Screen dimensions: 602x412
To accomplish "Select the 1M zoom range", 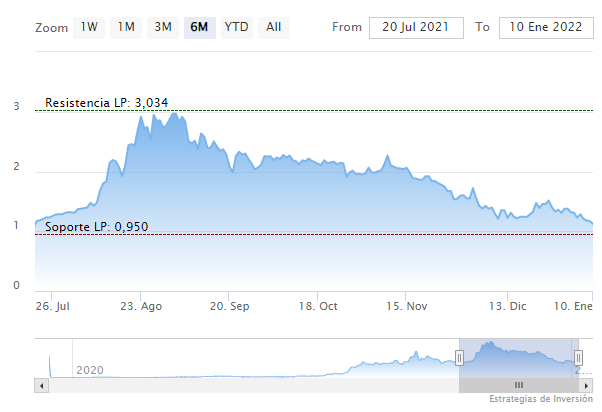I will tap(126, 27).
